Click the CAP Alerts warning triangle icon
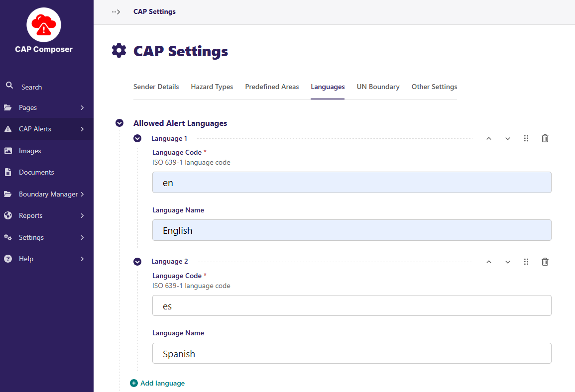 (7, 129)
